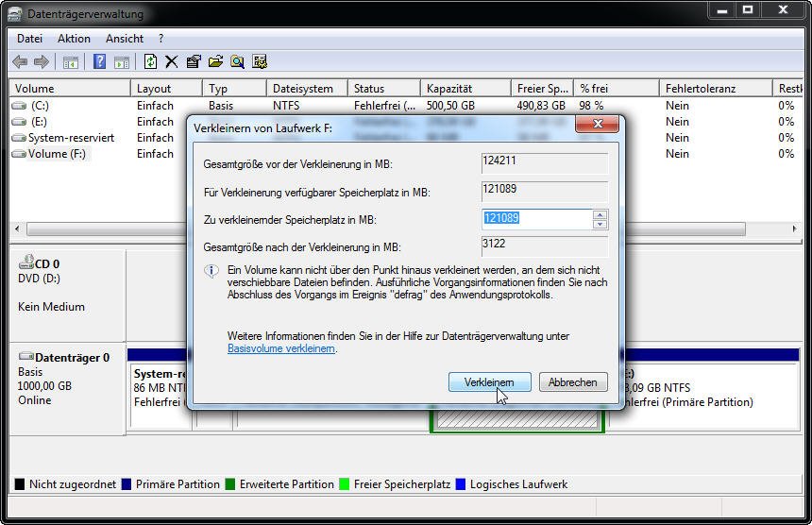
Task: Close the Verkleinern von Laufwerk F: dialog
Action: pos(598,124)
